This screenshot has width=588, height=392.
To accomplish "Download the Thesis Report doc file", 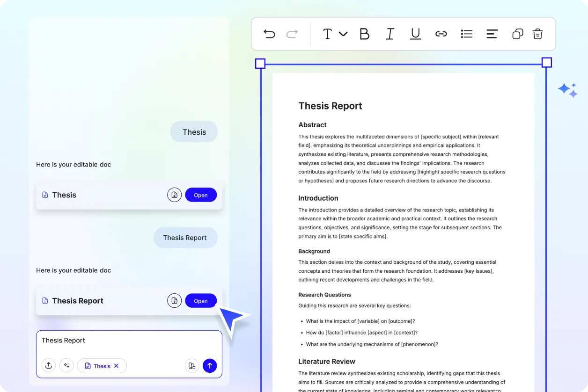I will (174, 301).
